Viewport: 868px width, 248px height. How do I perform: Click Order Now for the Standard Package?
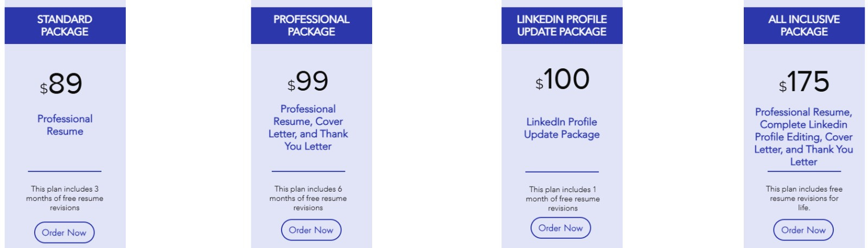click(x=64, y=232)
